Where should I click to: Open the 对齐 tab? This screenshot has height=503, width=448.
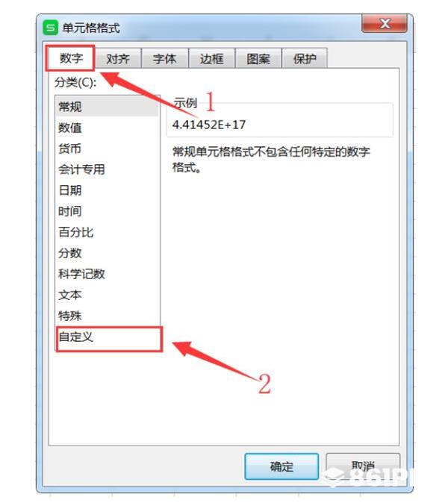[118, 58]
